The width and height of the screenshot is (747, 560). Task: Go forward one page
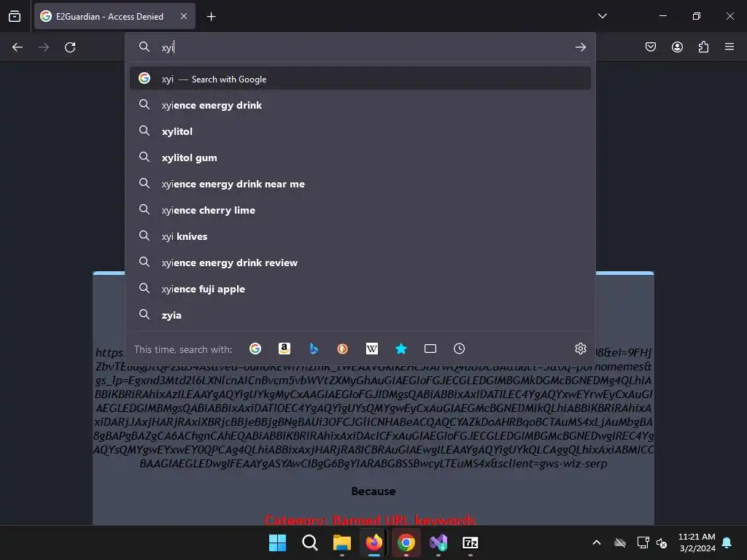[x=44, y=47]
